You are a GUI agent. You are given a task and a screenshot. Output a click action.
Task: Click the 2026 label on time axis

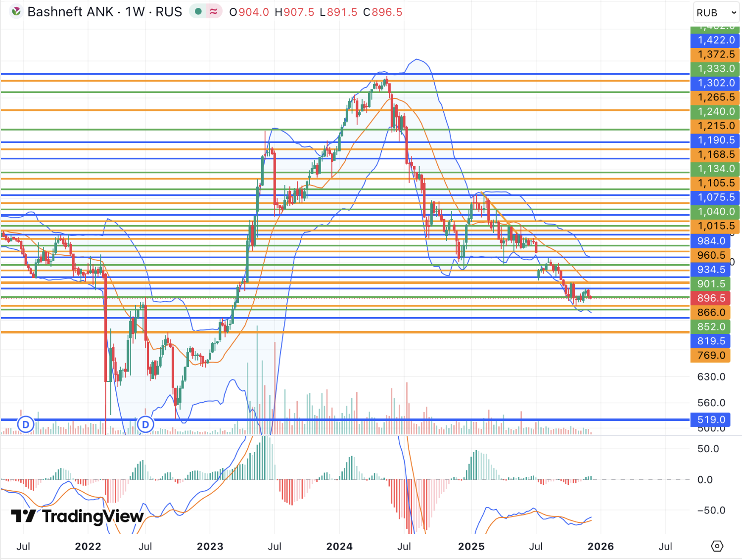click(x=601, y=546)
